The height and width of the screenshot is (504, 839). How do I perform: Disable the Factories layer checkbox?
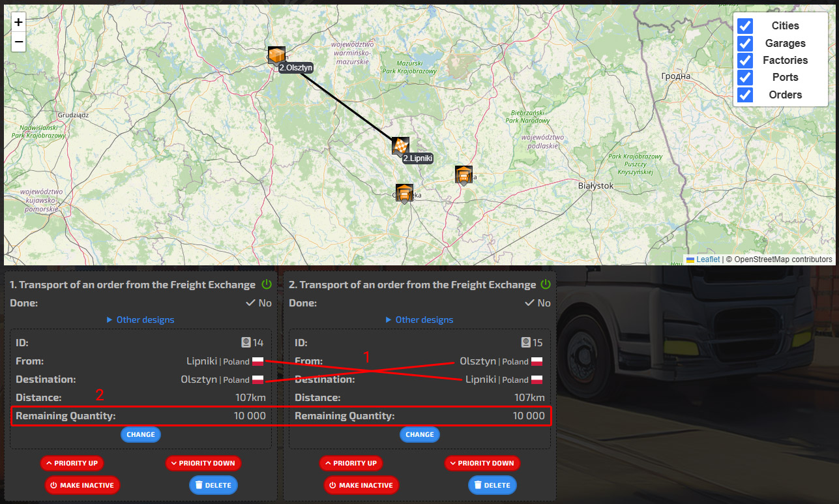(745, 61)
